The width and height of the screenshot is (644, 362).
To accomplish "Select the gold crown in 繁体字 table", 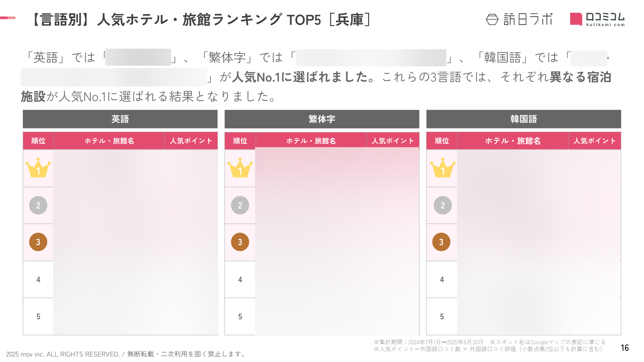I will pyautogui.click(x=240, y=168).
